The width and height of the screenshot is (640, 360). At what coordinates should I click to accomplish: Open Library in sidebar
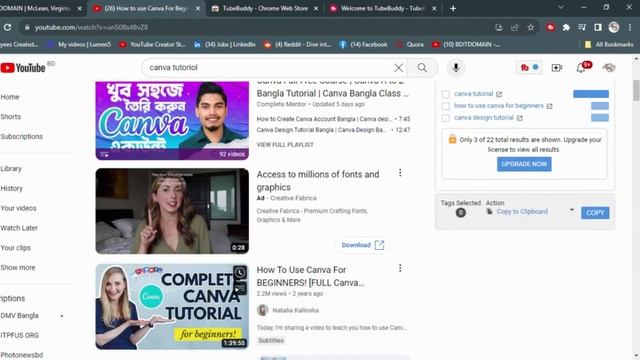point(11,169)
